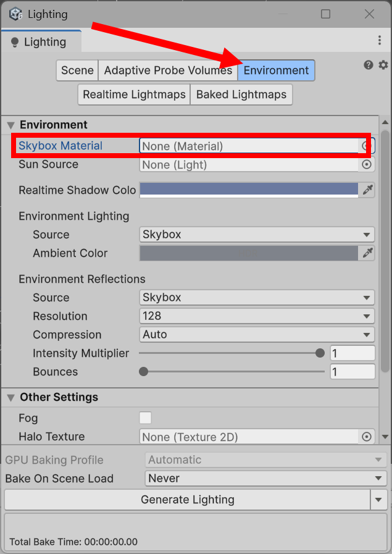
Task: Click the Intensity Multiplier slider handle
Action: (320, 353)
